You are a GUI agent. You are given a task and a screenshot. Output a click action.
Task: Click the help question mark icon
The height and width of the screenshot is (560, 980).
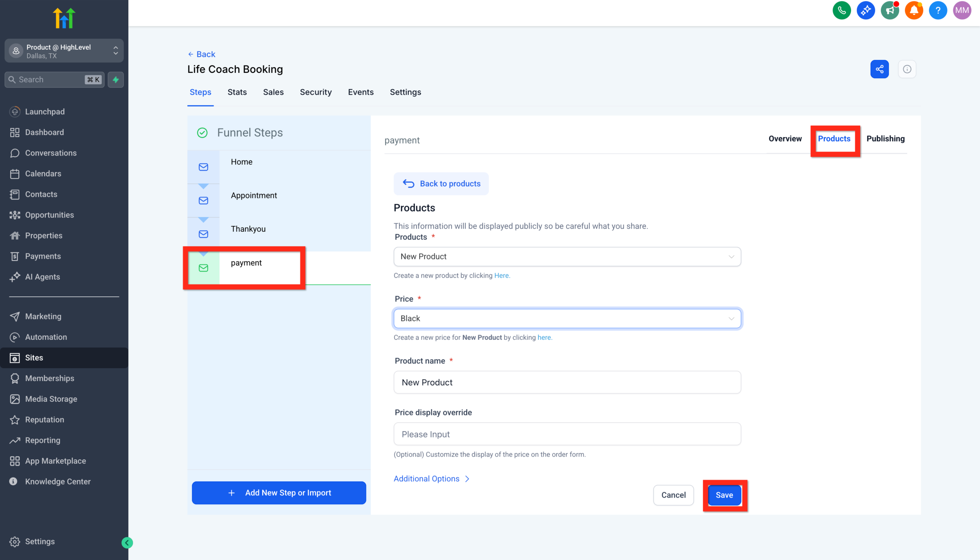tap(938, 10)
